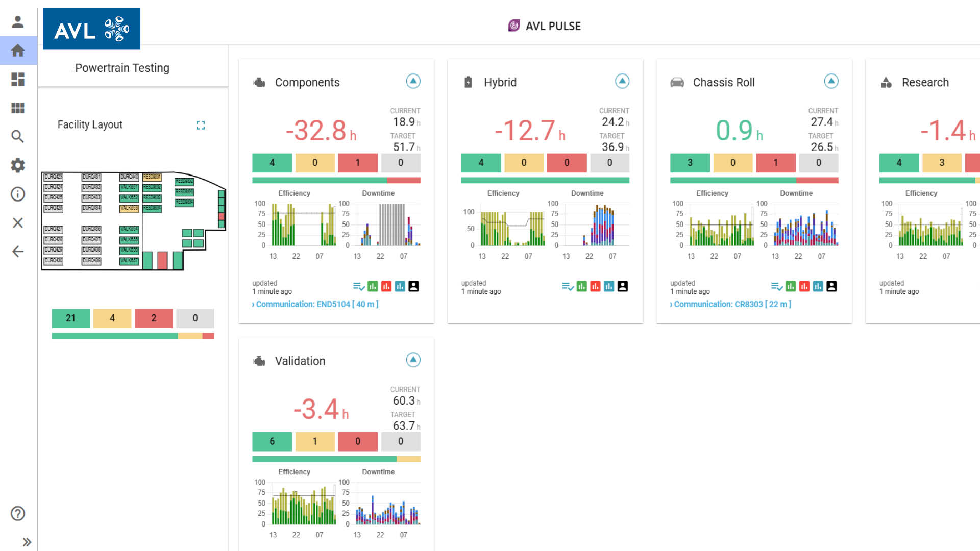Click the green chart icon in Components card
The image size is (980, 551).
373,286
